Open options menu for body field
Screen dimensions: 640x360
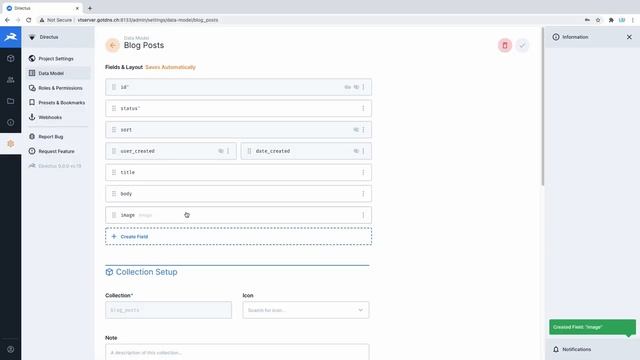coord(363,193)
